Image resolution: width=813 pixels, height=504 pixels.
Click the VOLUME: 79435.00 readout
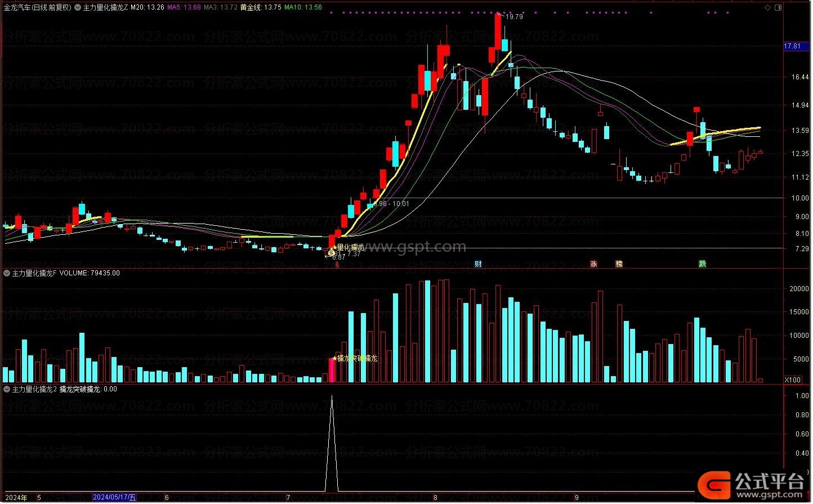click(x=90, y=273)
